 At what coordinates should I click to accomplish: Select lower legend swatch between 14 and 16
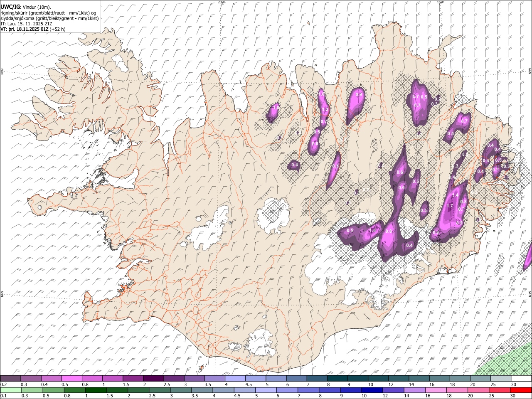tap(415, 390)
